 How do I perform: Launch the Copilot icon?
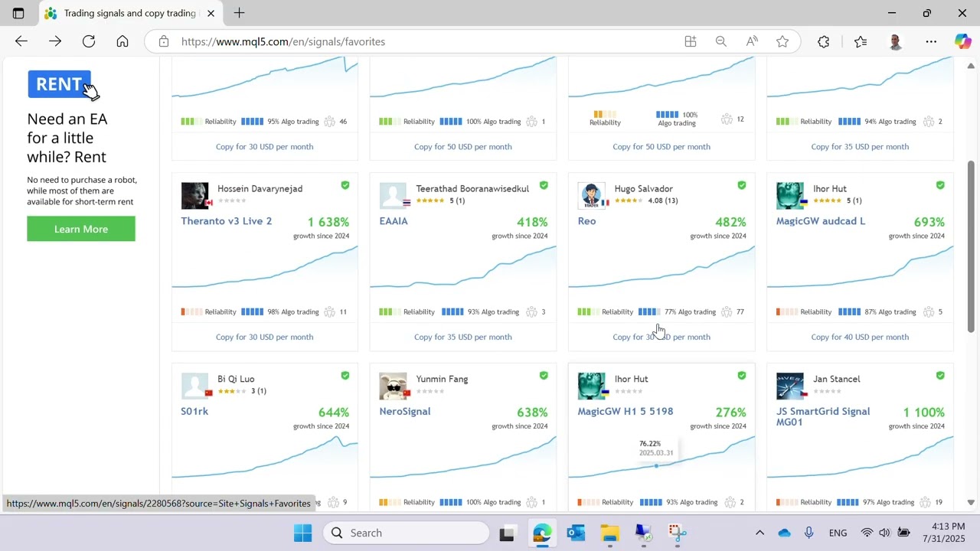point(962,41)
